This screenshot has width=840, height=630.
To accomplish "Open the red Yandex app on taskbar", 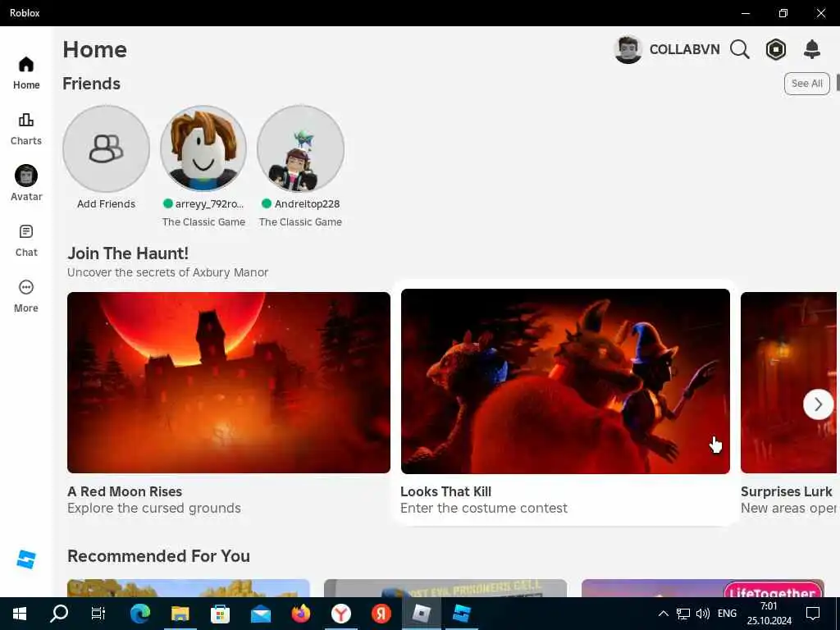I will [381, 614].
